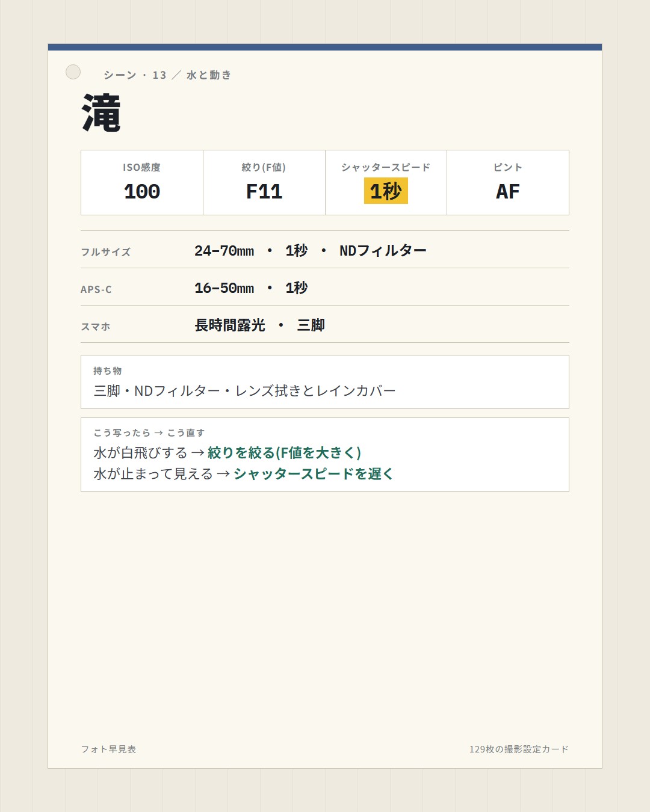Select the '16–50mm' focal length
The height and width of the screenshot is (812, 650).
(224, 288)
